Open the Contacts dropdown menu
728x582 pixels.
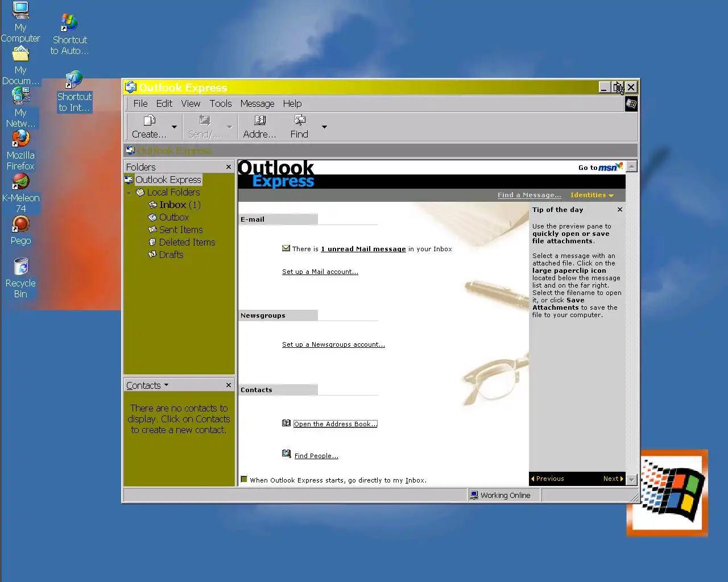coord(147,385)
